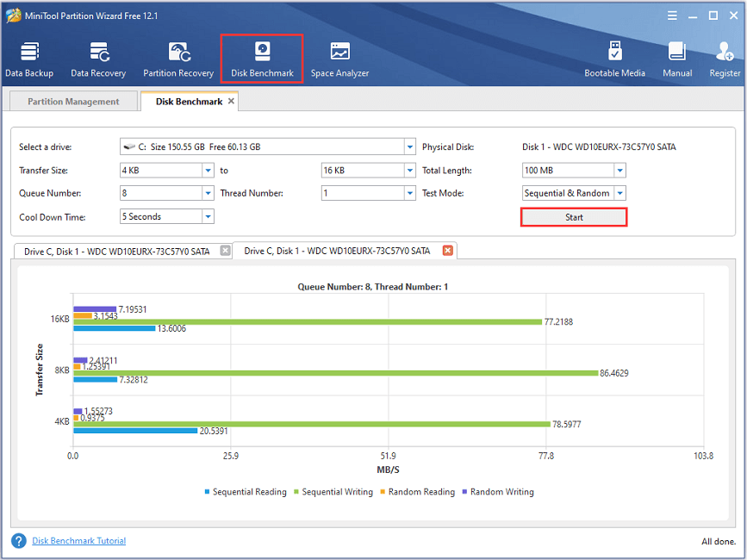Switch to the Partition Management tab
Viewport: 747px width, 560px height.
click(73, 102)
